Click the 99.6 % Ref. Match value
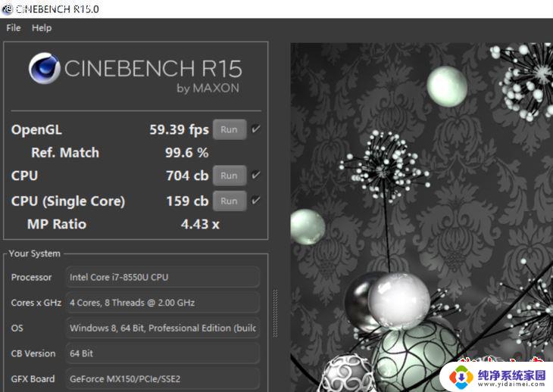This screenshot has width=553, height=392. pos(187,153)
